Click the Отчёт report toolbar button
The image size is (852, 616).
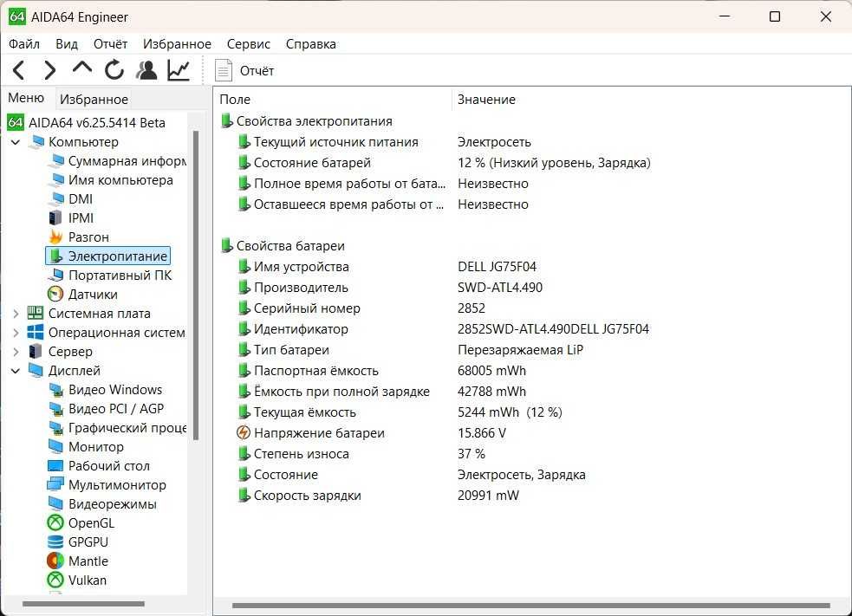[x=244, y=71]
